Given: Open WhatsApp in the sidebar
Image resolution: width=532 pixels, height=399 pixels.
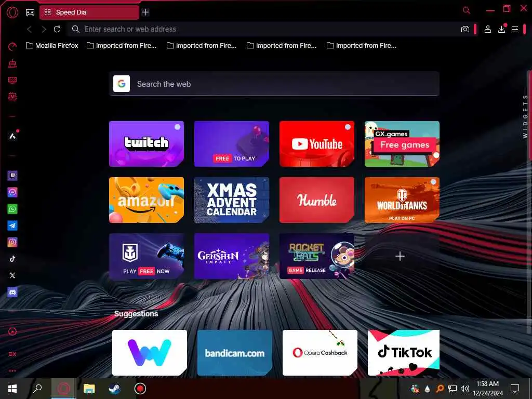Looking at the screenshot, I should tap(12, 209).
